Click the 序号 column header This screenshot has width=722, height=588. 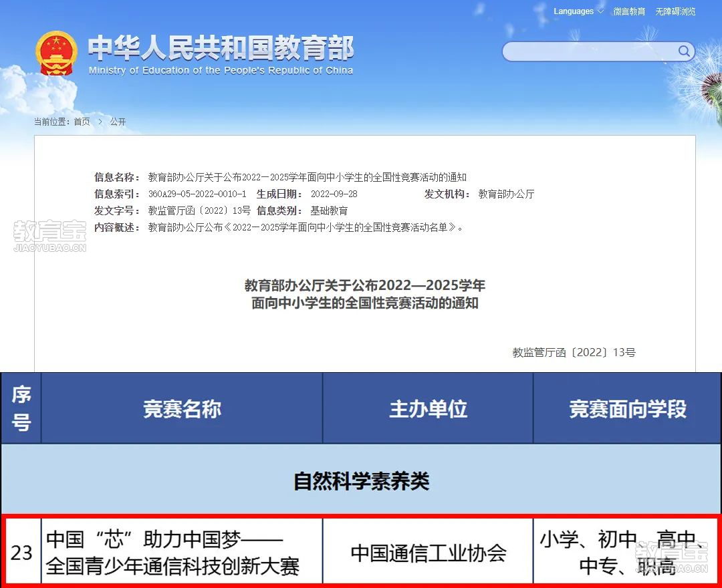21,408
